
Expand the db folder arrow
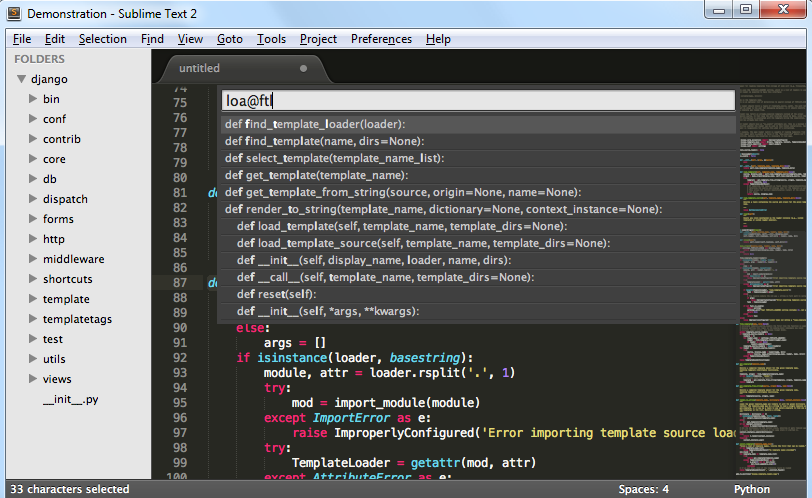click(x=33, y=179)
